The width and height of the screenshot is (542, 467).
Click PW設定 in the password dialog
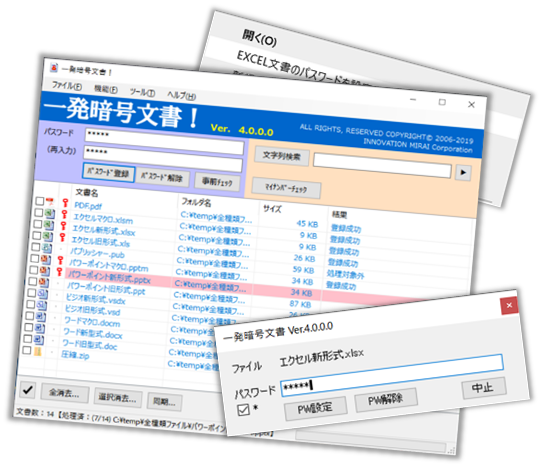click(x=316, y=408)
